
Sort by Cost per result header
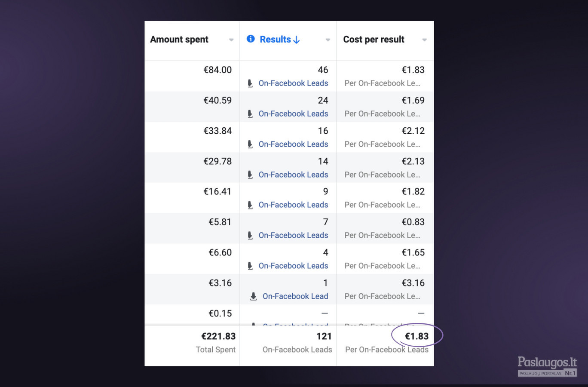click(374, 40)
